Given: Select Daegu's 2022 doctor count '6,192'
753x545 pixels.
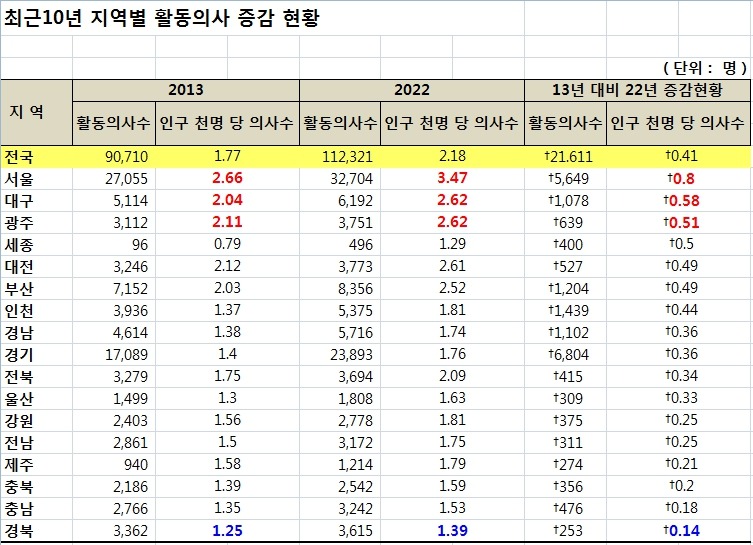Looking at the screenshot, I should tap(355, 201).
